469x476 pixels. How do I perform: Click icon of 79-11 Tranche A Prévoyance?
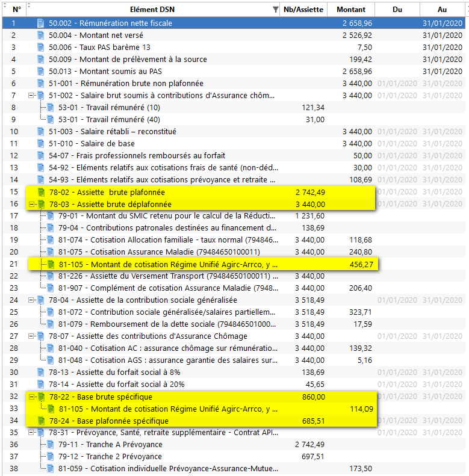tap(50, 445)
